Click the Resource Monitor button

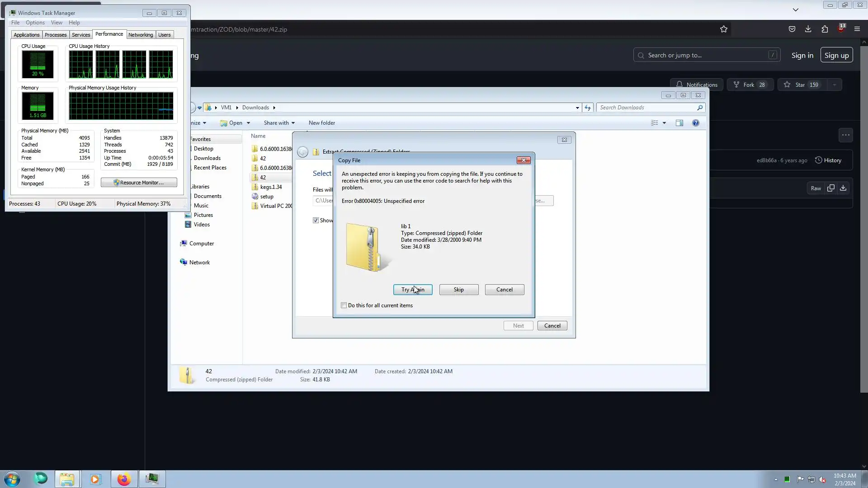coord(139,183)
